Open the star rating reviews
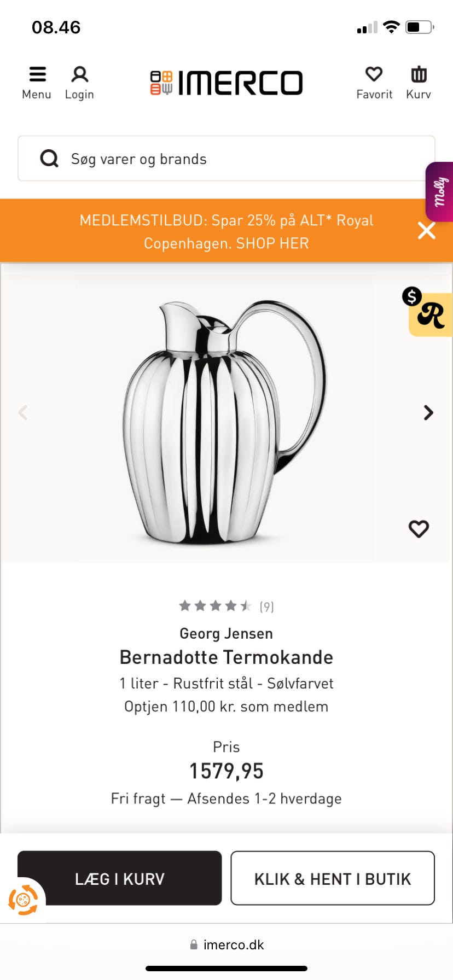This screenshot has width=453, height=980. click(226, 606)
